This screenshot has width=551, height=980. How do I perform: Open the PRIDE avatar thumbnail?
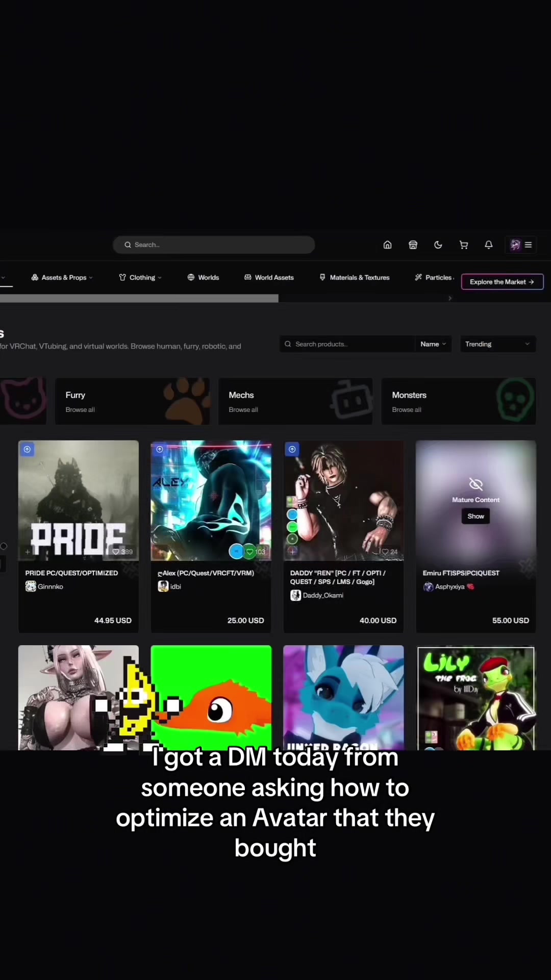[78, 500]
